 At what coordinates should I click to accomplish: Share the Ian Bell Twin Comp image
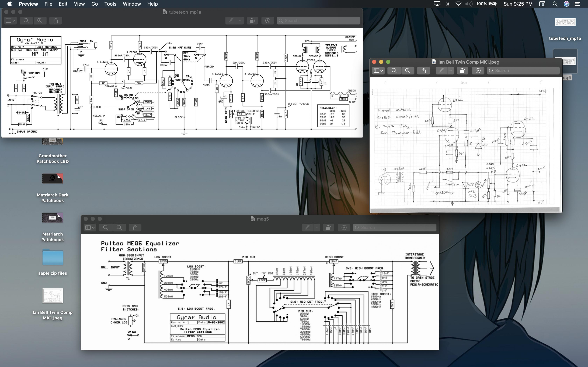[423, 71]
